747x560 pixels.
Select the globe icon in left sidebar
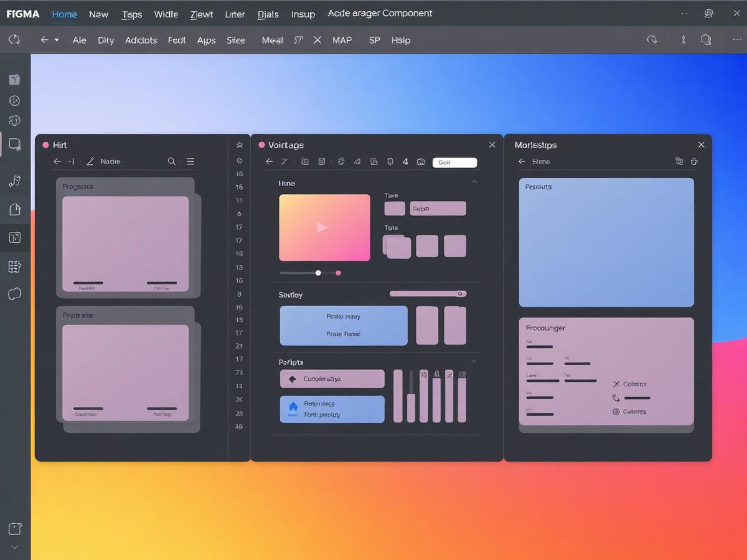click(14, 121)
